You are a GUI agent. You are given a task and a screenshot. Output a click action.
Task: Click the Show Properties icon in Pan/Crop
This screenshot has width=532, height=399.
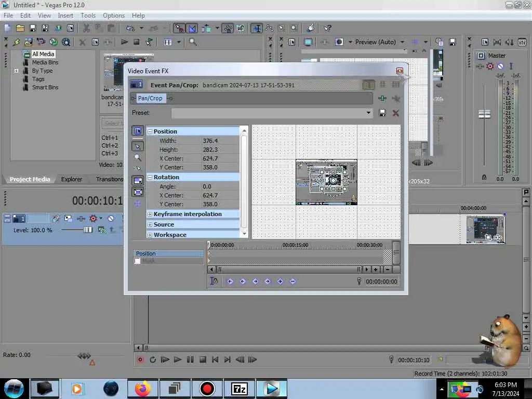point(137,131)
